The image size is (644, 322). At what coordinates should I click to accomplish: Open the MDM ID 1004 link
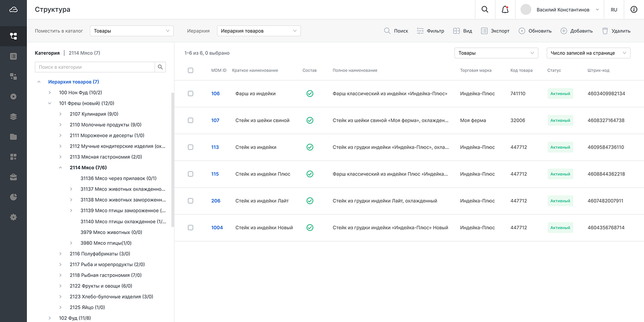[217, 228]
